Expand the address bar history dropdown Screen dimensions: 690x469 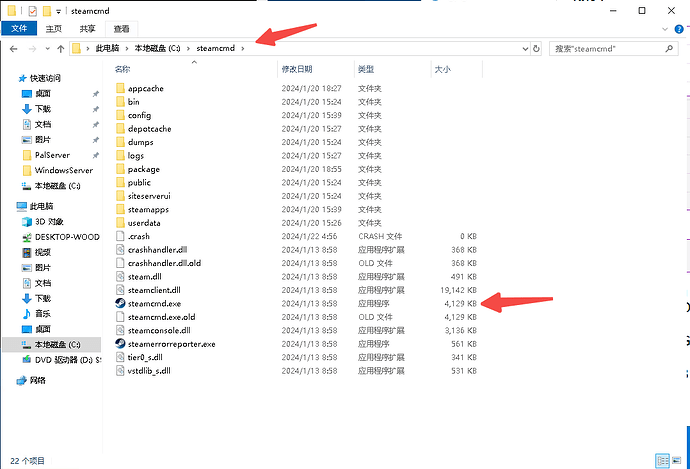(x=525, y=48)
